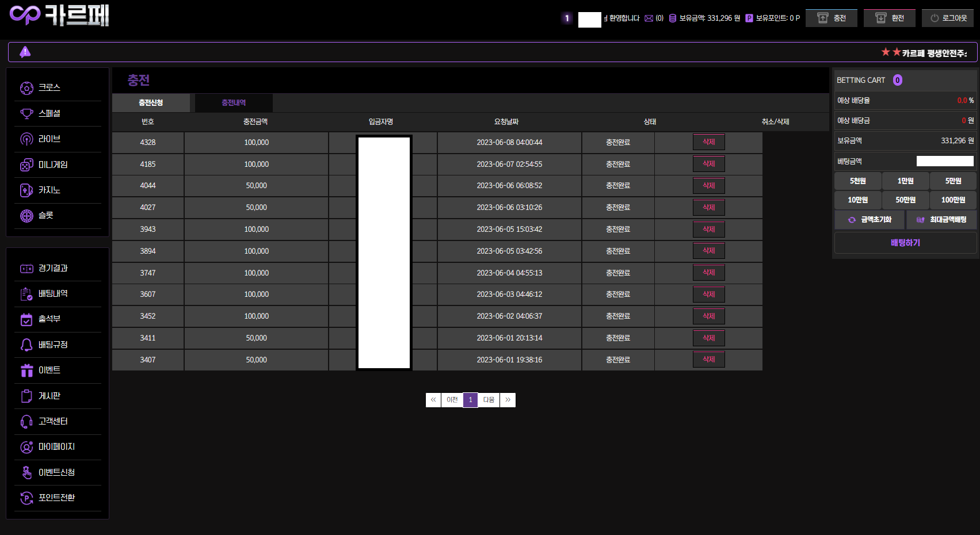
Task: Click the 고객센터 headset icon
Action: [26, 422]
